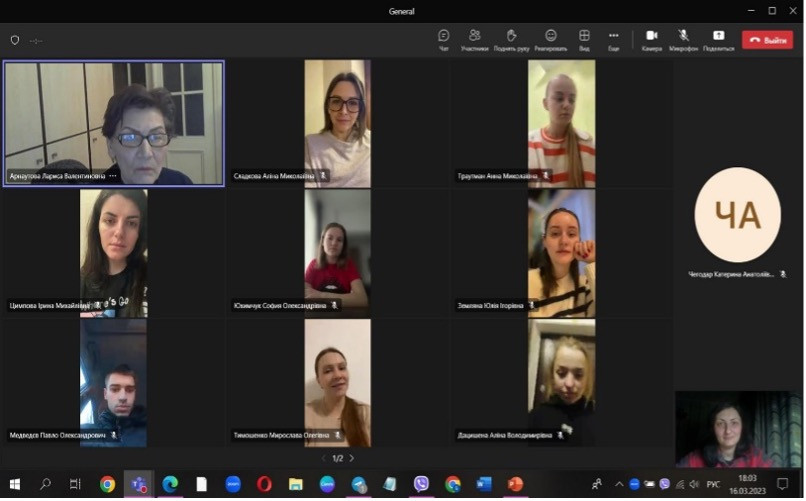Open Viber from the taskbar
806x501 pixels.
tap(422, 484)
